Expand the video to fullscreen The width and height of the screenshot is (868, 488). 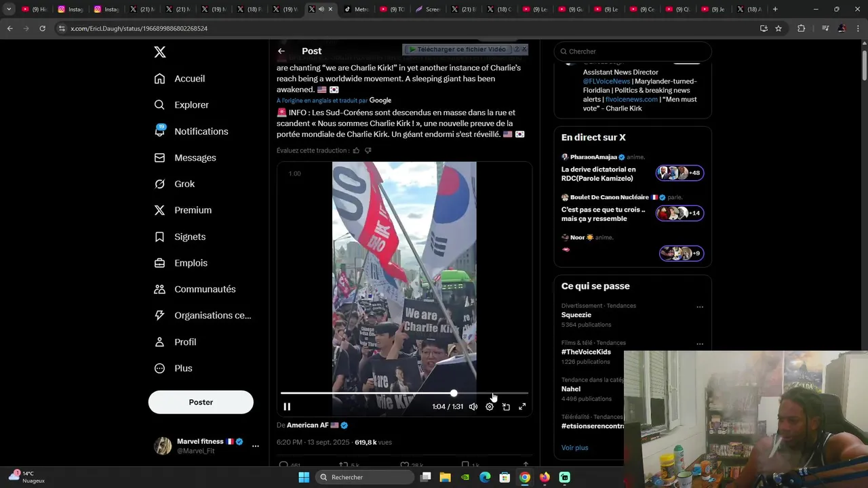pyautogui.click(x=522, y=407)
